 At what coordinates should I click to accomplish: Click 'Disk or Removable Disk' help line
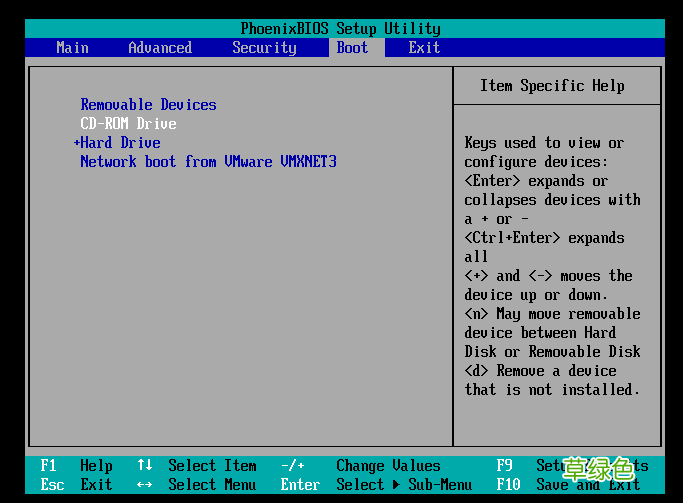pyautogui.click(x=552, y=351)
